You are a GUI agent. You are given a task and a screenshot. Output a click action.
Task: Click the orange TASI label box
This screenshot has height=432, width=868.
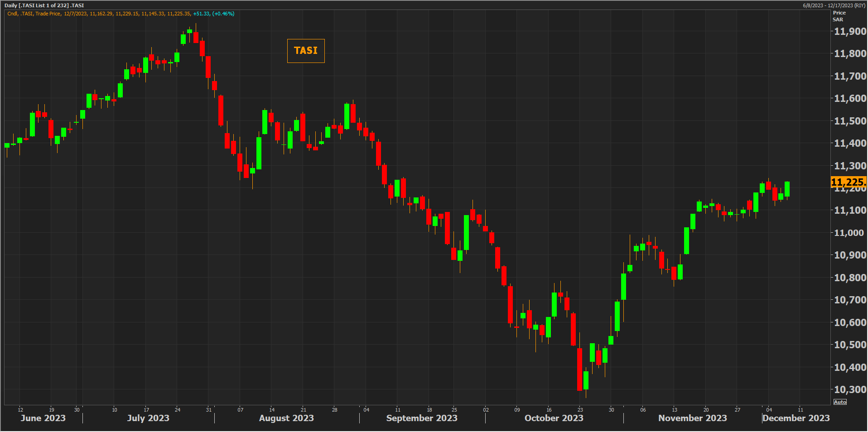click(x=306, y=51)
